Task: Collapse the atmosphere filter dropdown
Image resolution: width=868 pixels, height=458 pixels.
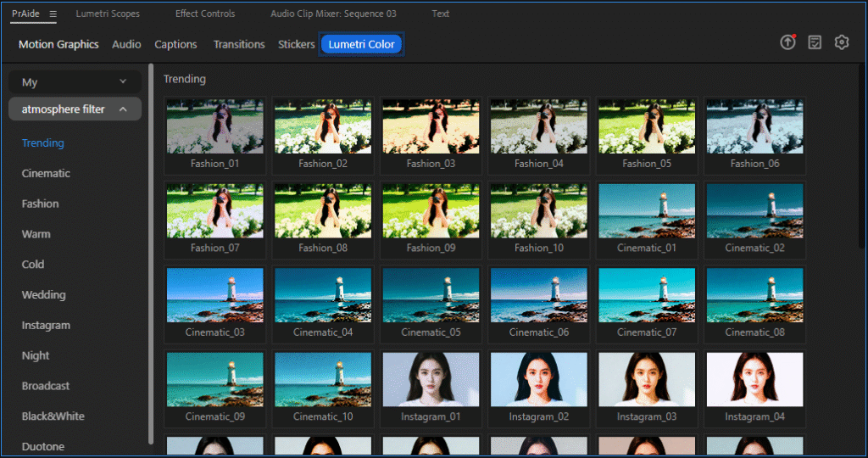Action: coord(75,109)
